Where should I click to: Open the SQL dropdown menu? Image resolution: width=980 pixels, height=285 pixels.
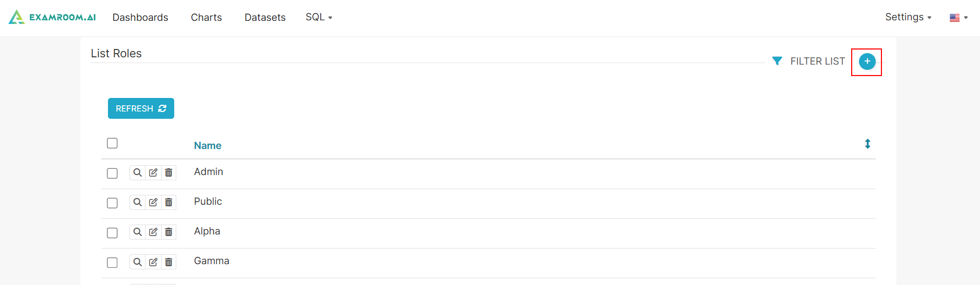(x=319, y=17)
